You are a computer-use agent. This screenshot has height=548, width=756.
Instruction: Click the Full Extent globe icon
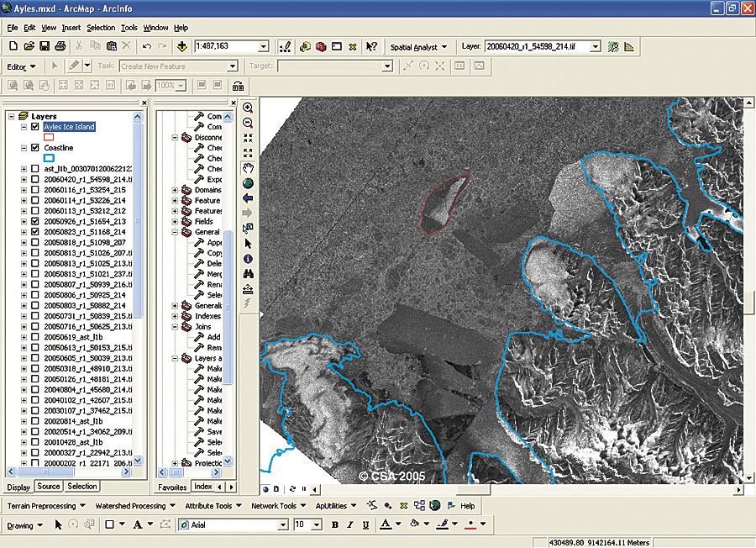pos(248,182)
